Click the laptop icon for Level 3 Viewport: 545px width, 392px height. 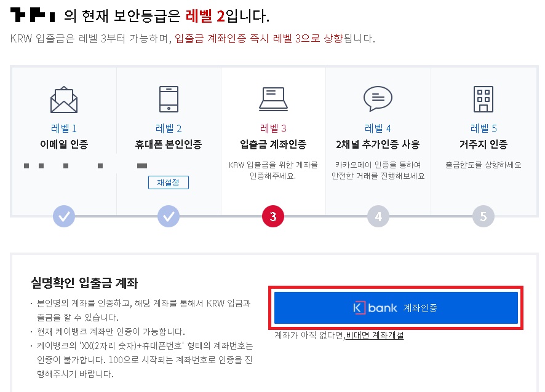pyautogui.click(x=273, y=99)
